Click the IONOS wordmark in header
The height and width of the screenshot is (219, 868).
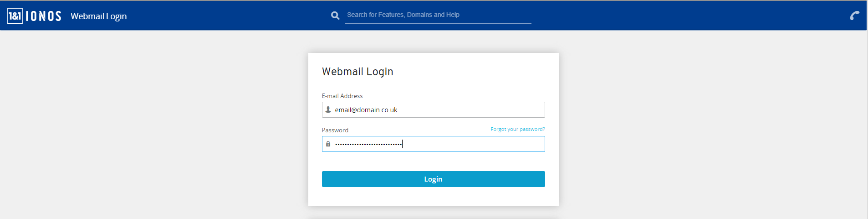pos(44,16)
